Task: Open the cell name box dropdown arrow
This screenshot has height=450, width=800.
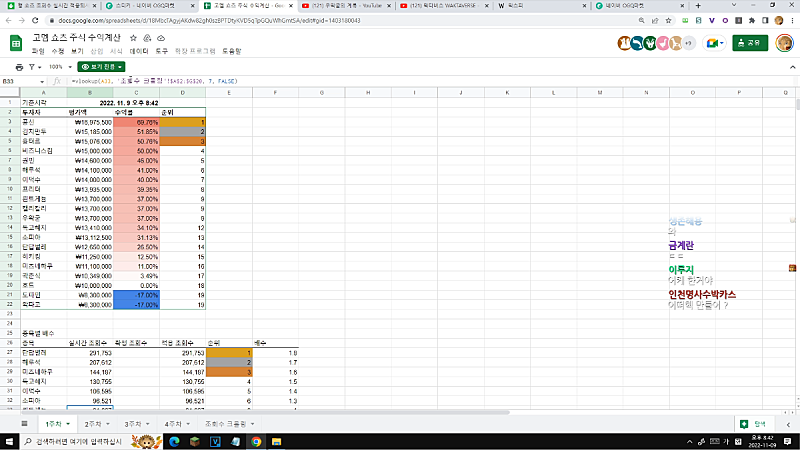Action: pyautogui.click(x=42, y=82)
